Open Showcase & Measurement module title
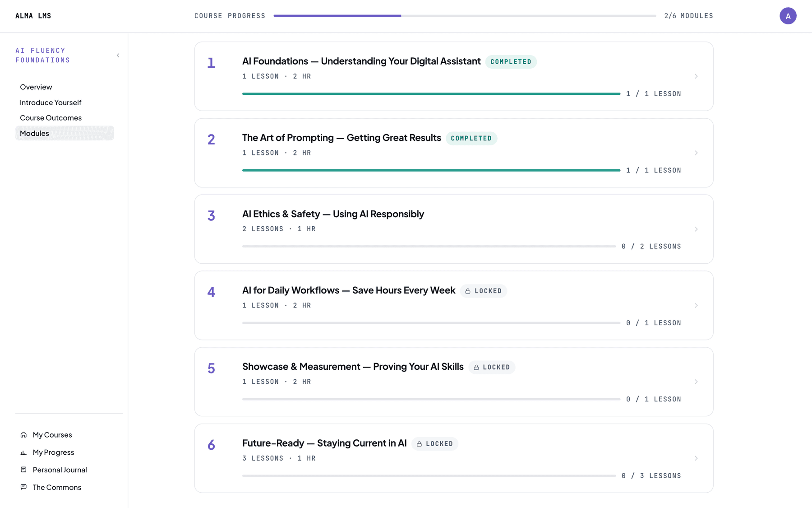Screen dimensions: 812x508 [x=353, y=367]
